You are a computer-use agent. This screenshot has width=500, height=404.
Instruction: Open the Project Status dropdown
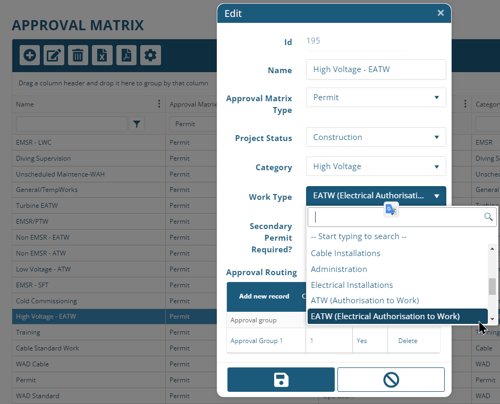376,137
